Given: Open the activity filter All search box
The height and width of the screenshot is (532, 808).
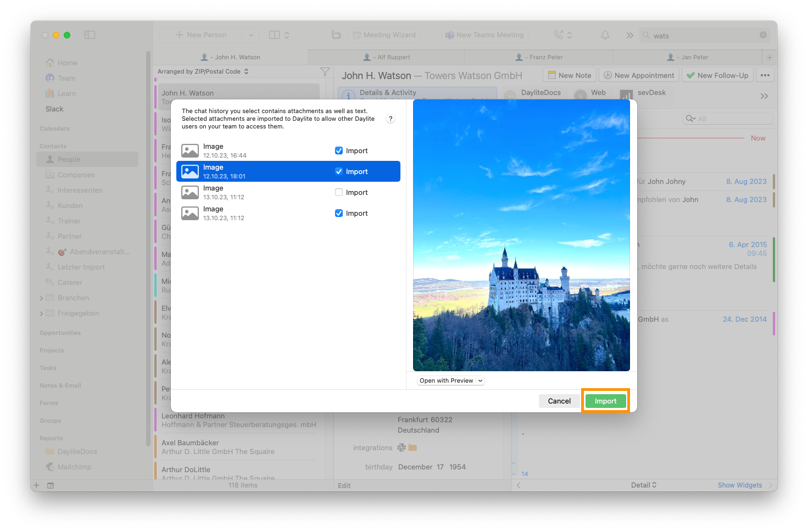Looking at the screenshot, I should click(728, 119).
